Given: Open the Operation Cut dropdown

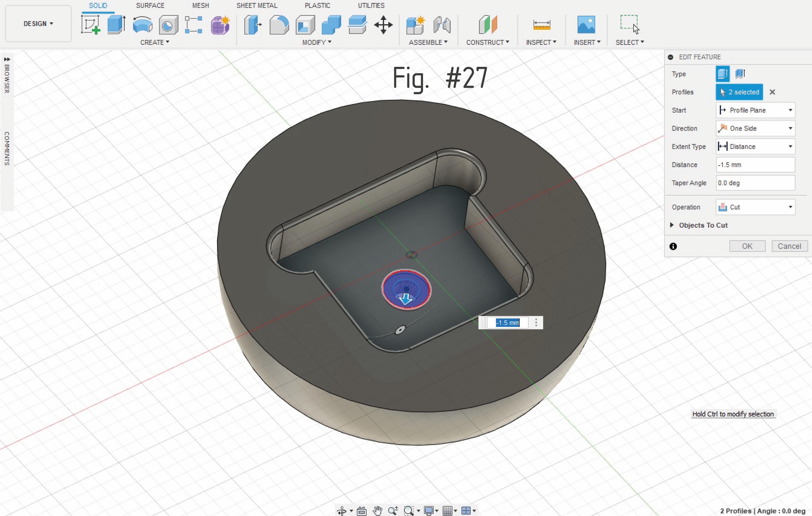Looking at the screenshot, I should (755, 207).
